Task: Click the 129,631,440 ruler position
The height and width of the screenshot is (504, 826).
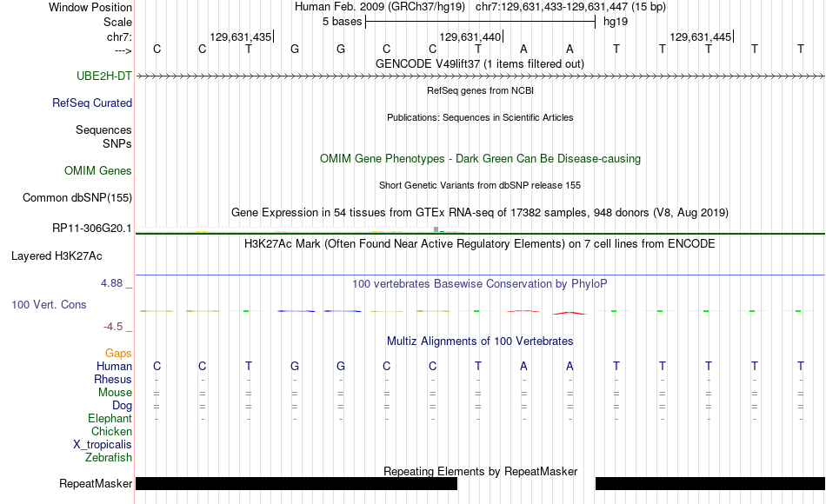Action: tap(470, 36)
